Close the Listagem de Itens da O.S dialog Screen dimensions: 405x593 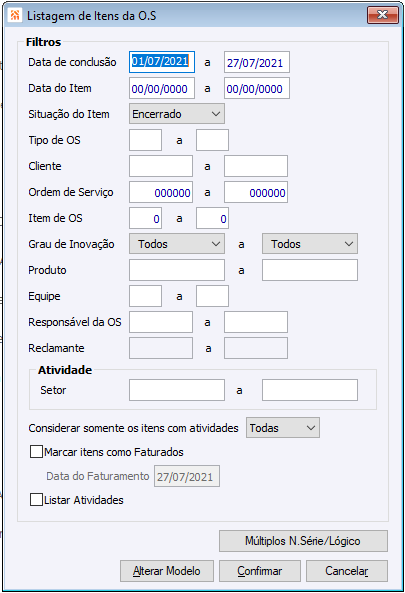tap(382, 15)
